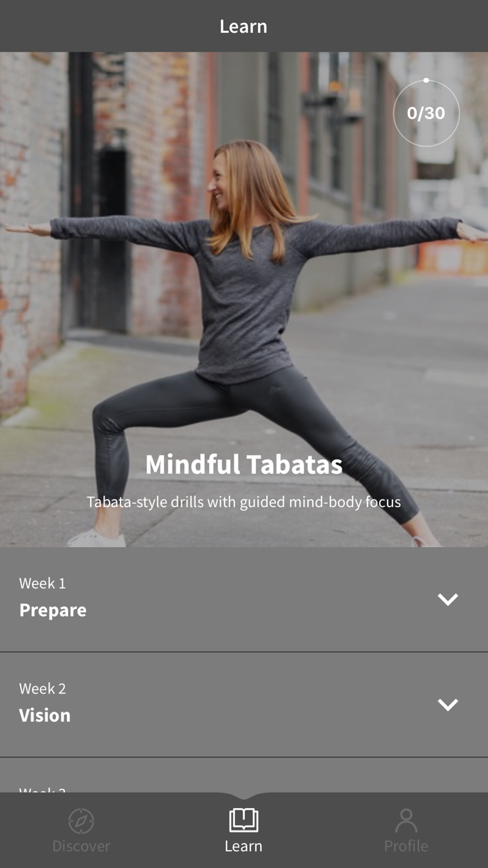Tap the white dot on progress ring
Image resolution: width=488 pixels, height=868 pixels.
click(x=426, y=80)
